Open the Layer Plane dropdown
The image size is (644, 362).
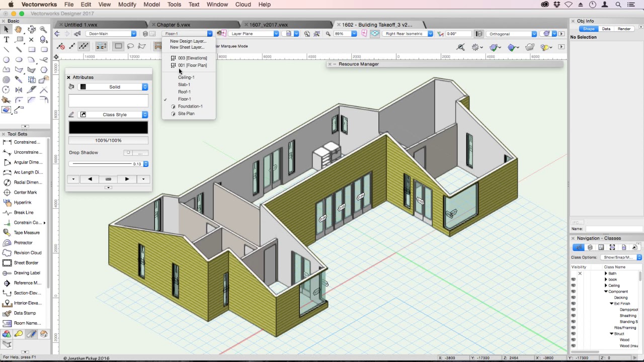[254, 34]
